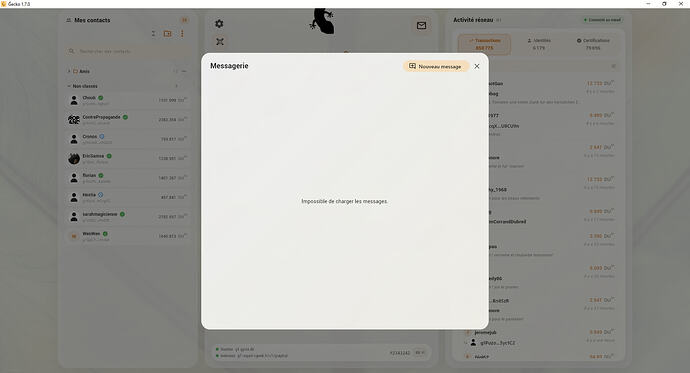Select the Choub contact
The width and height of the screenshot is (690, 373).
click(128, 100)
